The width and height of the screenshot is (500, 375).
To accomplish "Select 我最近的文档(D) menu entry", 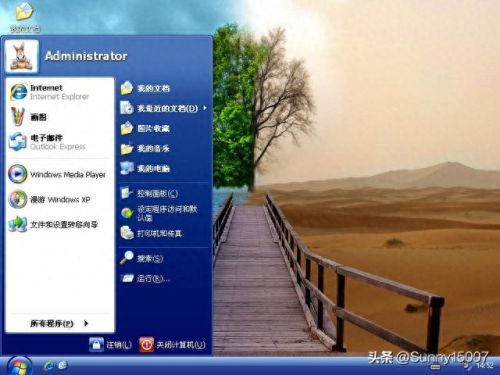I will point(163,108).
